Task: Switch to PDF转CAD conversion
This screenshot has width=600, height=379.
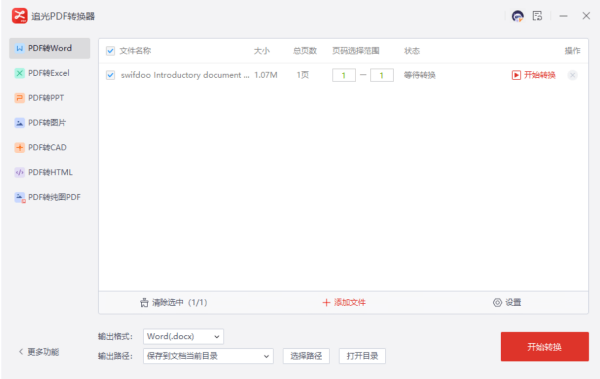Action: click(49, 147)
